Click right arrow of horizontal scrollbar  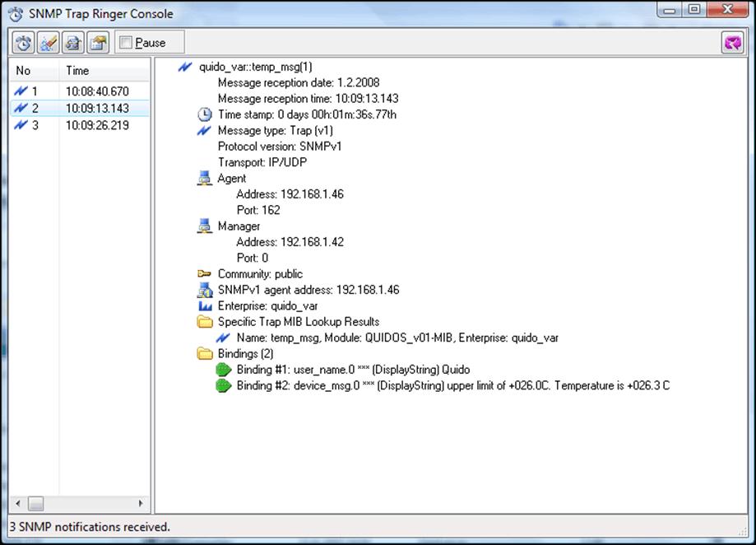click(141, 504)
